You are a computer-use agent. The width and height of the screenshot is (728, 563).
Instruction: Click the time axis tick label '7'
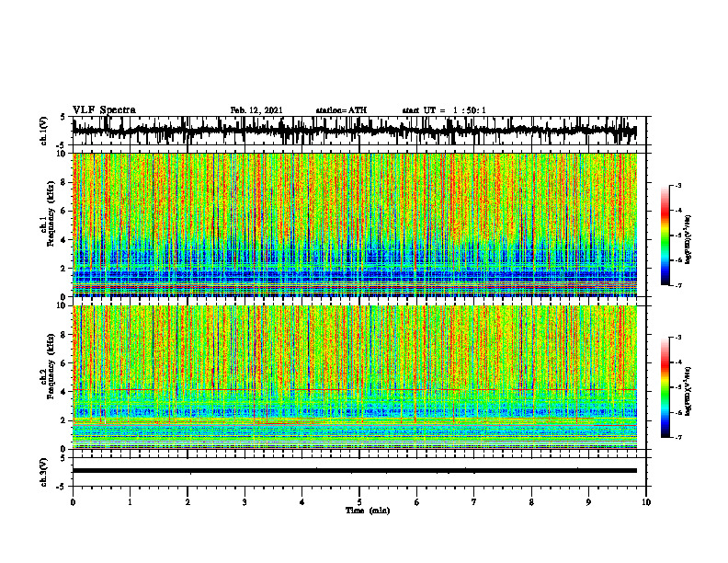click(474, 502)
